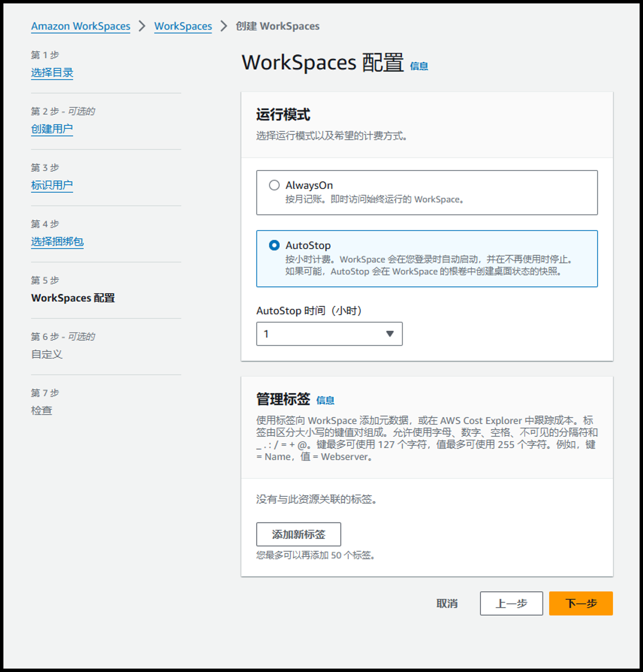Image resolution: width=643 pixels, height=672 pixels.
Task: Open the Amazon WorkSpaces breadcrumb link
Action: point(81,26)
